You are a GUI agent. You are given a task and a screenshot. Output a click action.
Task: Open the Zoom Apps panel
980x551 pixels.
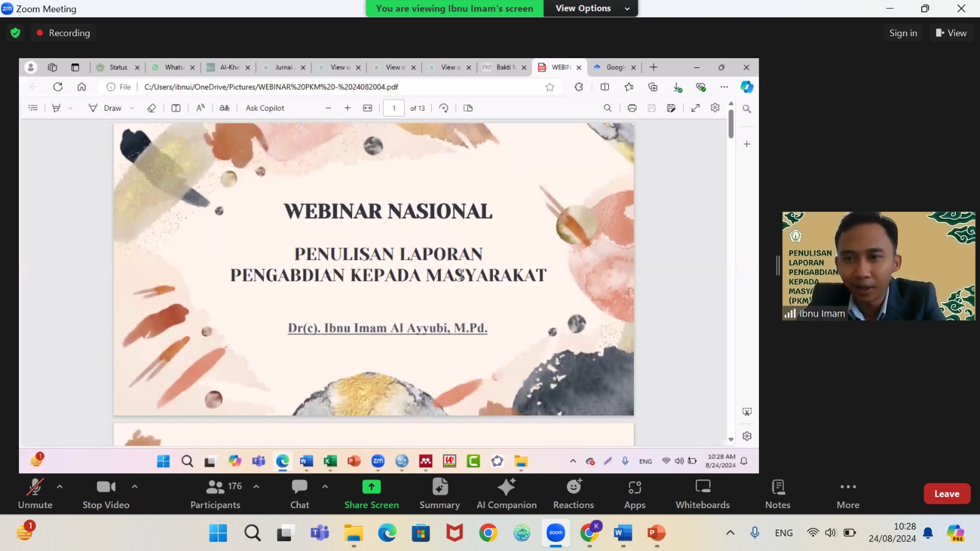click(x=635, y=493)
